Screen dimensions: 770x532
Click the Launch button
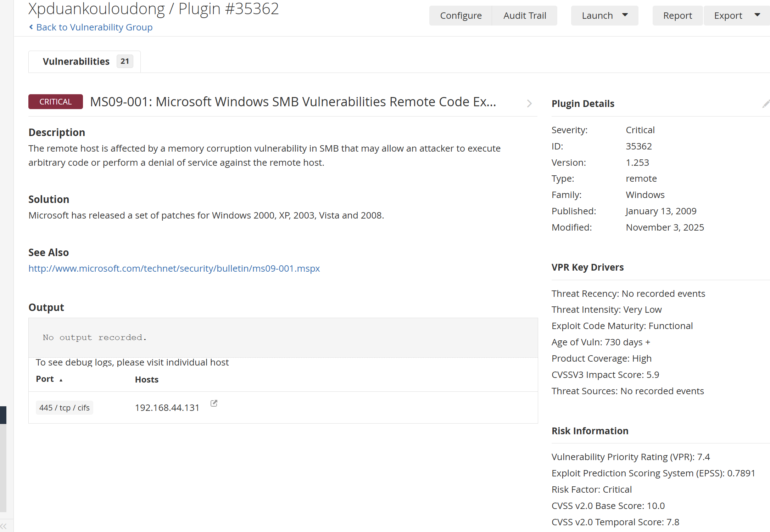coord(597,16)
